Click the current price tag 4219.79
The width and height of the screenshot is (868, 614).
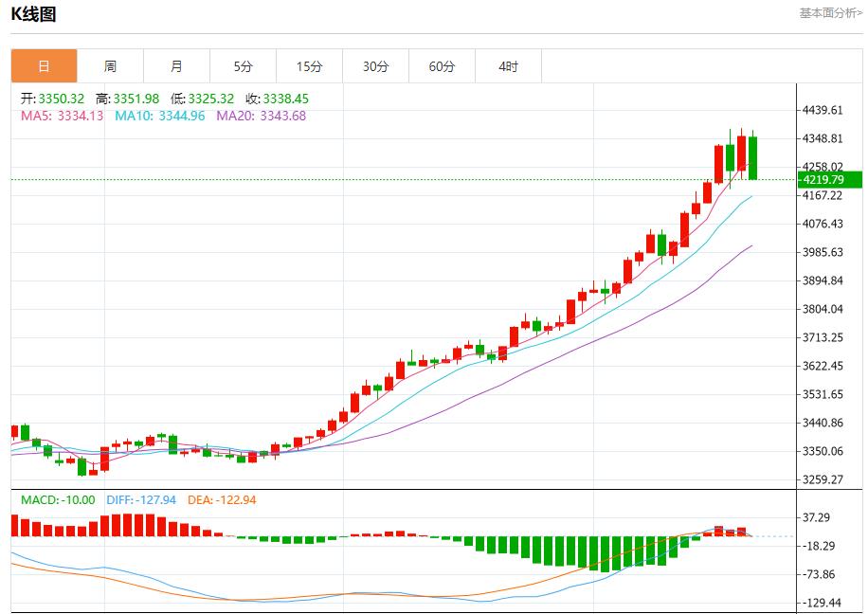coord(821,177)
